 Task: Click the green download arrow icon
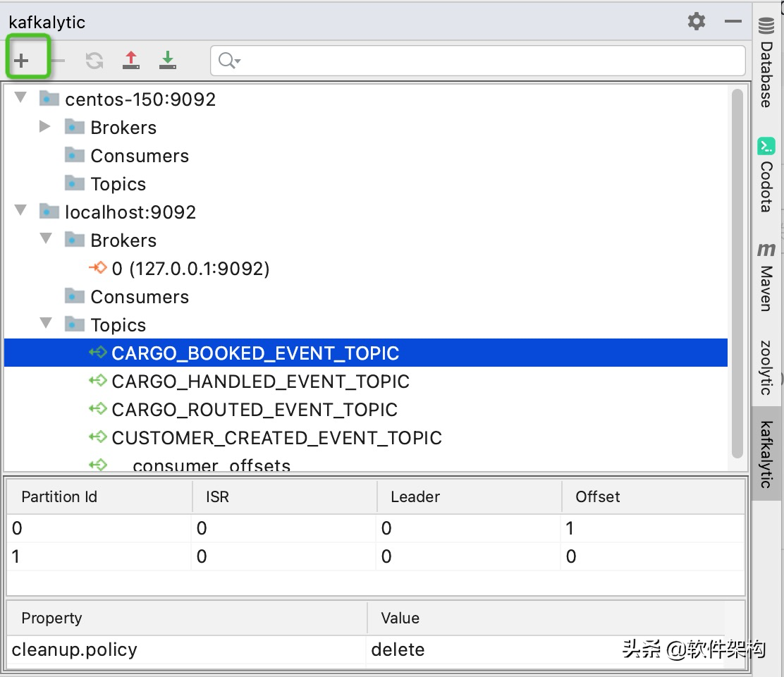[168, 61]
